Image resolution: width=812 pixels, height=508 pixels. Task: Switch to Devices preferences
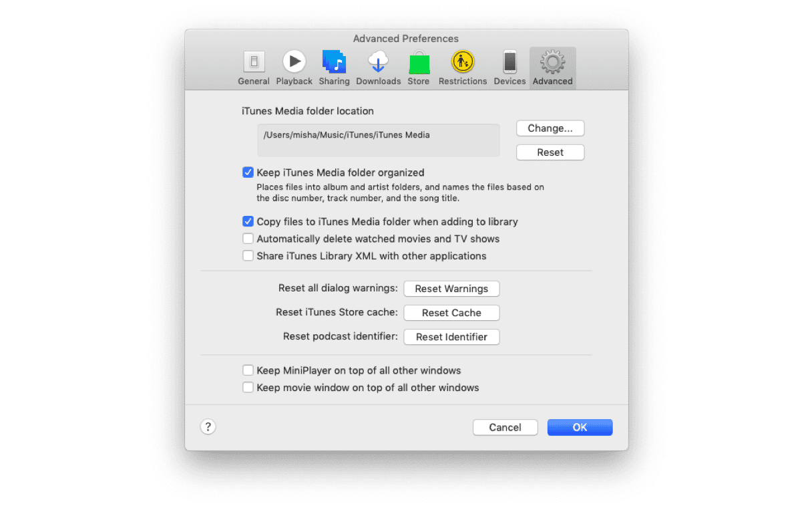[x=510, y=68]
